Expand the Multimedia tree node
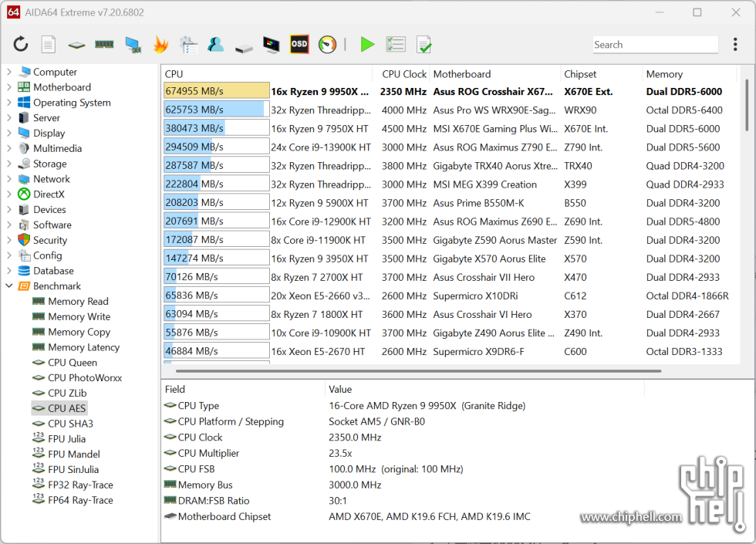756x544 pixels. coord(8,148)
